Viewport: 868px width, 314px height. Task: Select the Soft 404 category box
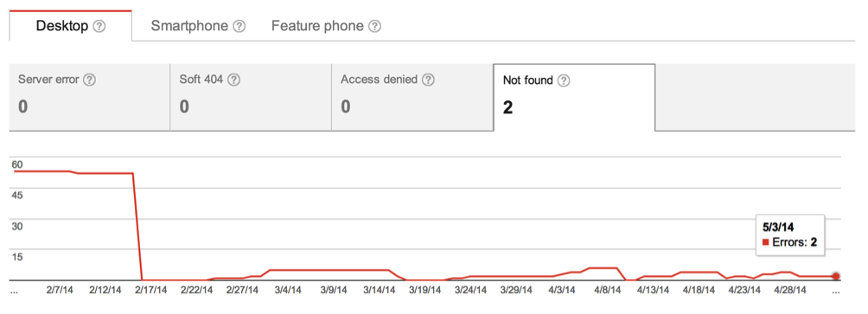[x=251, y=98]
